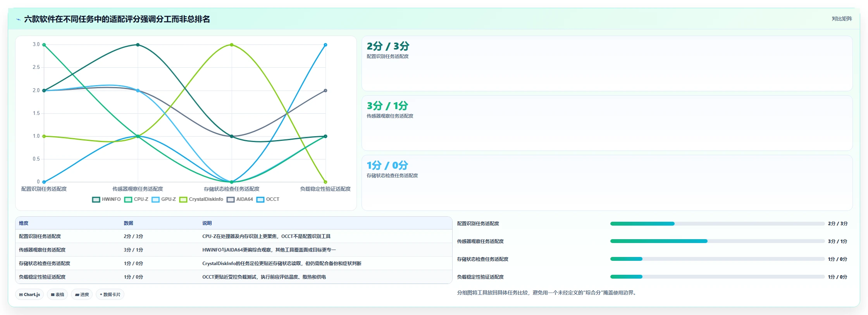Click the 数据卡片 tag chip
The height and width of the screenshot is (315, 868).
point(110,294)
